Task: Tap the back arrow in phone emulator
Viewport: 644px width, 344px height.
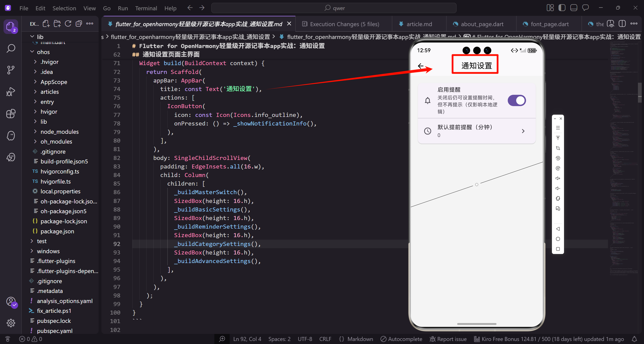Action: tap(421, 66)
